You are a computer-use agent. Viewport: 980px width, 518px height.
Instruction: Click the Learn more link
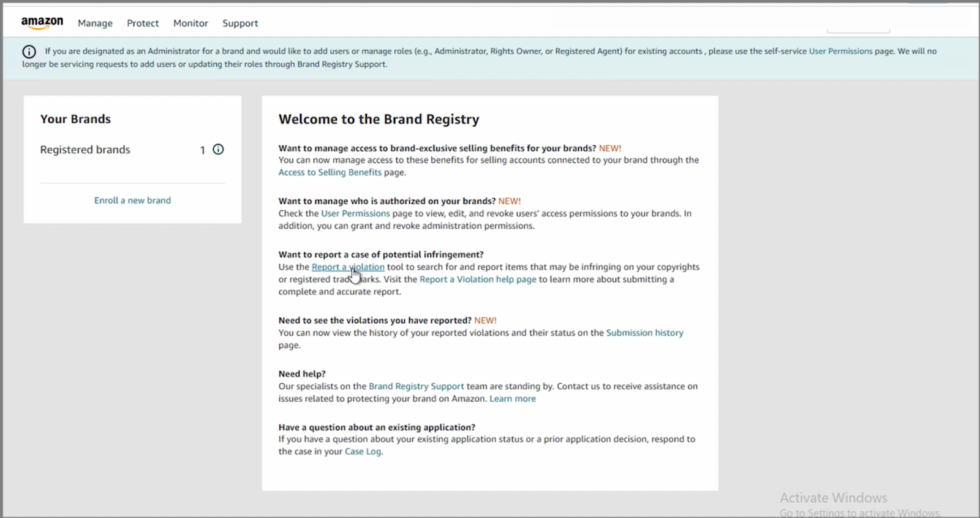512,398
